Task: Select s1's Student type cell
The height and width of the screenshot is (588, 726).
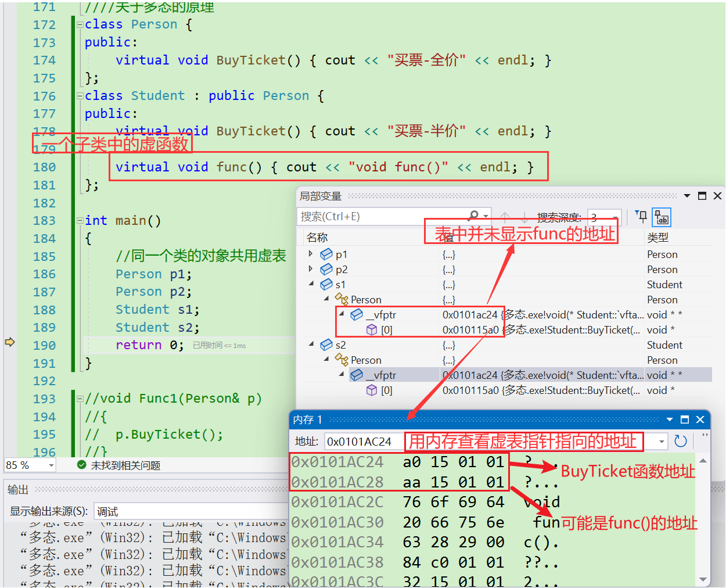Action: (664, 284)
